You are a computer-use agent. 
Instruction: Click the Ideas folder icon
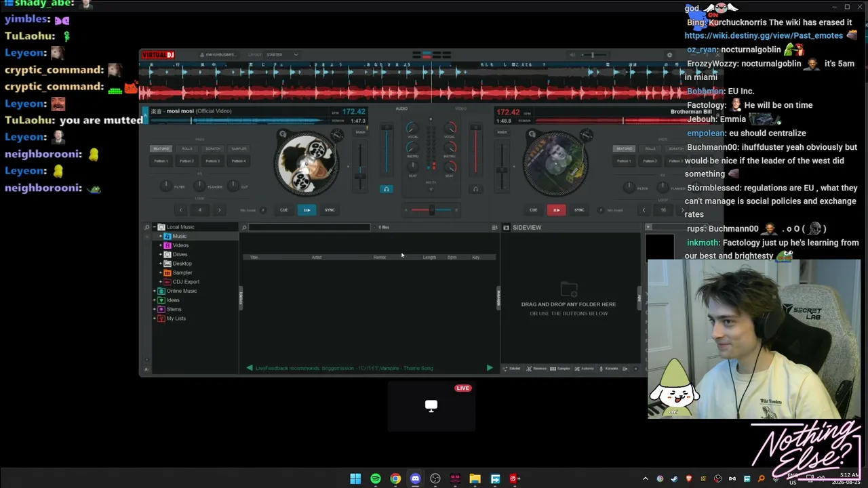click(x=161, y=300)
